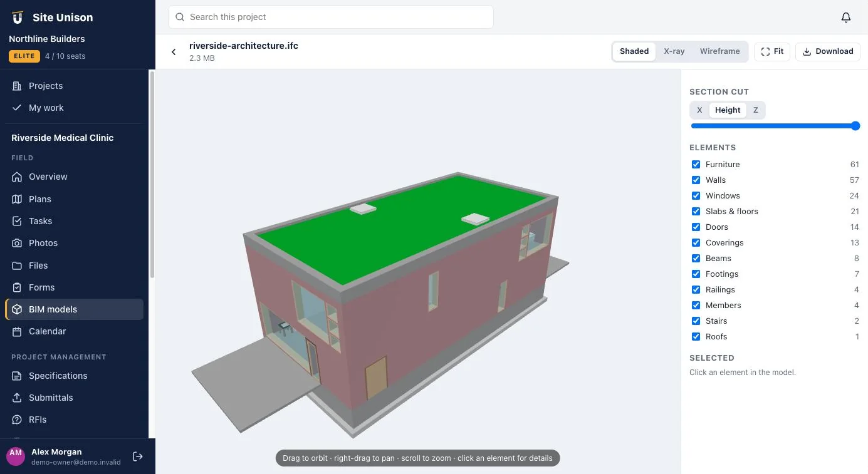Click the search magnifier icon

pos(180,17)
